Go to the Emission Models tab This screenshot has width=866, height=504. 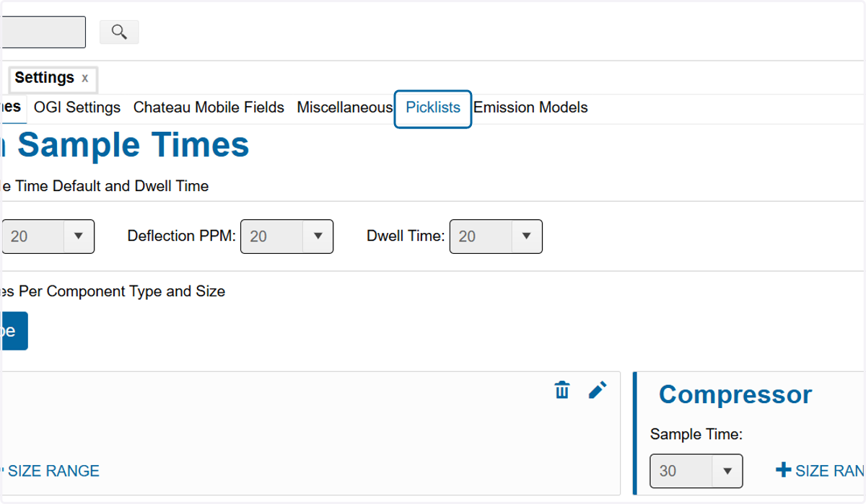pyautogui.click(x=530, y=108)
